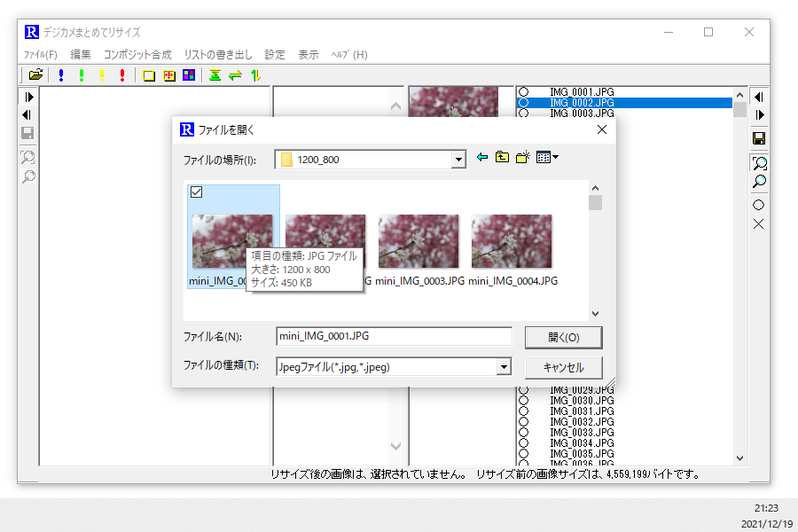Click the taskbar date 2021/12/19
This screenshot has width=798, height=532.
[x=767, y=524]
